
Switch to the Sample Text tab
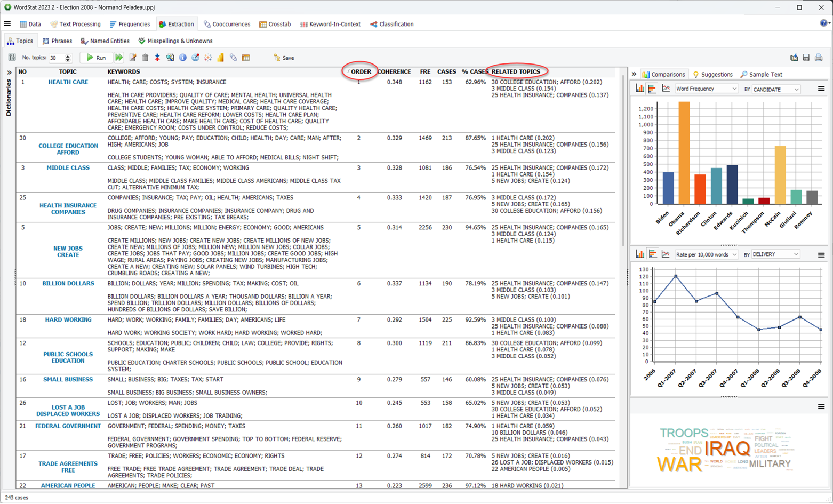click(x=762, y=75)
